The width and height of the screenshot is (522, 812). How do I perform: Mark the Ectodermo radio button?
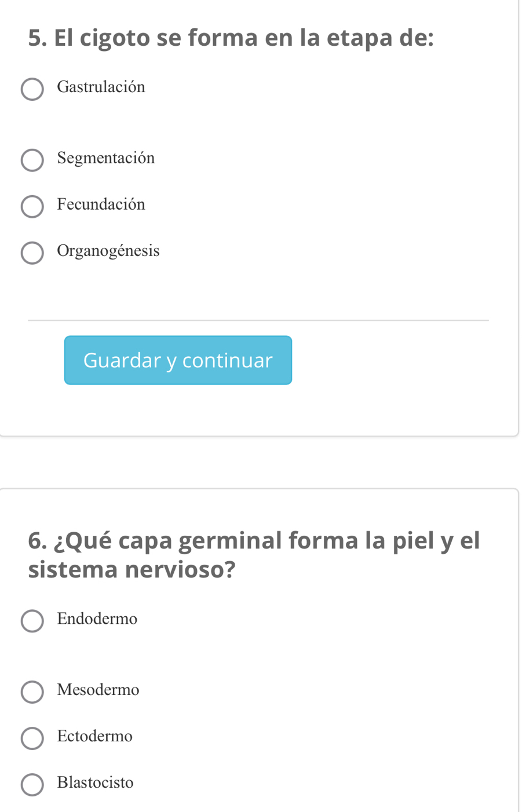coord(32,738)
